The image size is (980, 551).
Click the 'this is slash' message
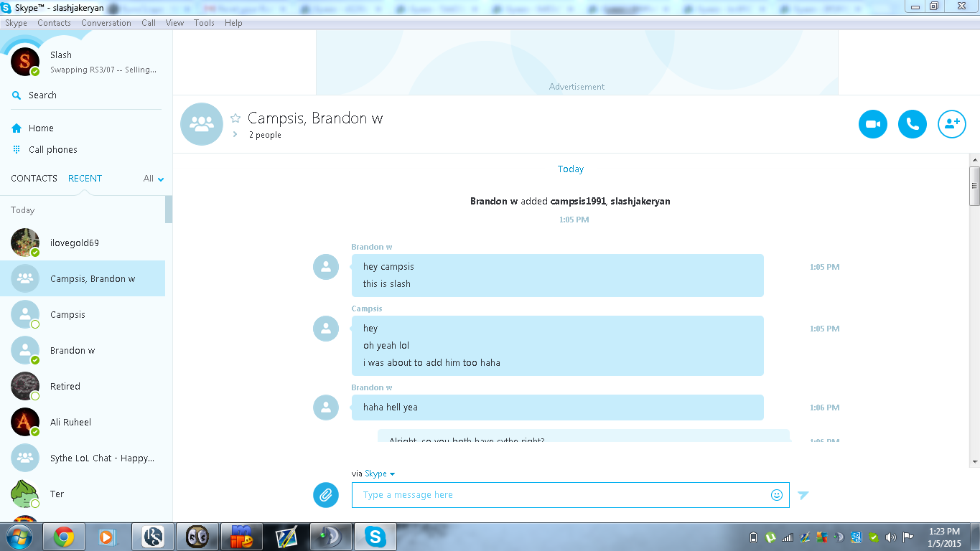coord(387,284)
